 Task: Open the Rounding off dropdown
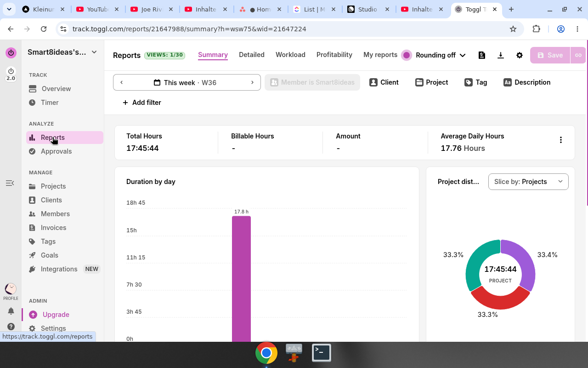434,55
